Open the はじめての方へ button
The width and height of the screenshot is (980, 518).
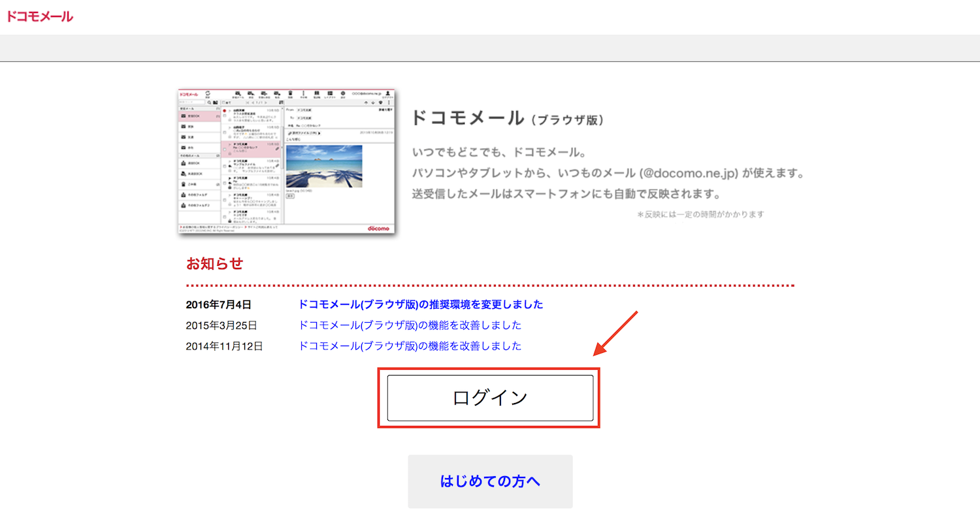[491, 481]
